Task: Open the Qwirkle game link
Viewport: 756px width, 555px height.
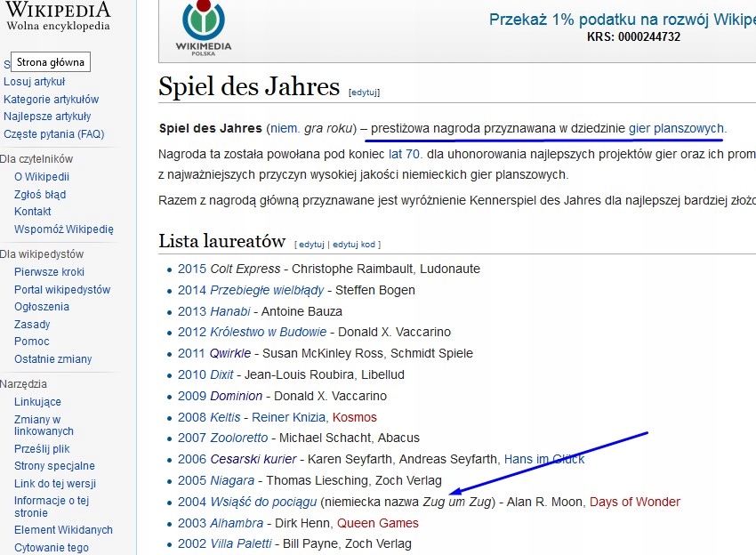Action: tap(230, 353)
